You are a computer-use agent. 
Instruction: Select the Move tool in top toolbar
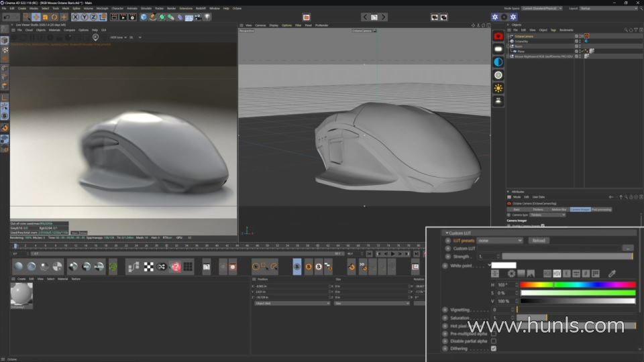pyautogui.click(x=36, y=17)
